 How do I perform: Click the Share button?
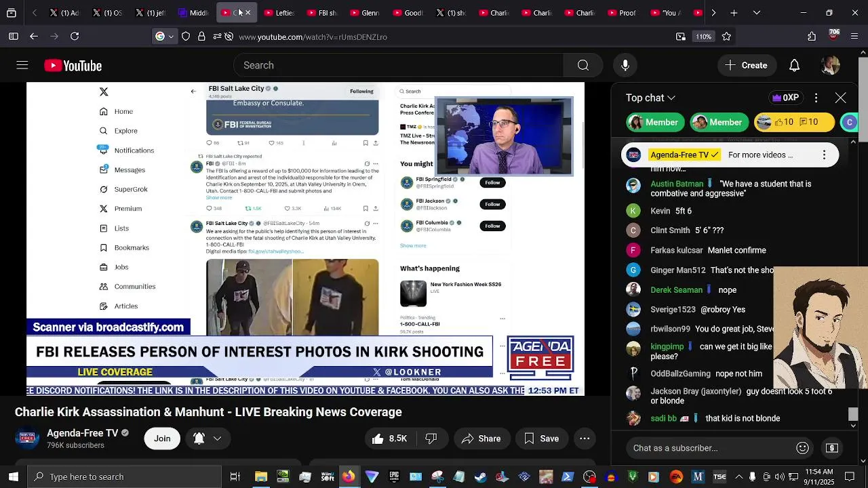481,439
